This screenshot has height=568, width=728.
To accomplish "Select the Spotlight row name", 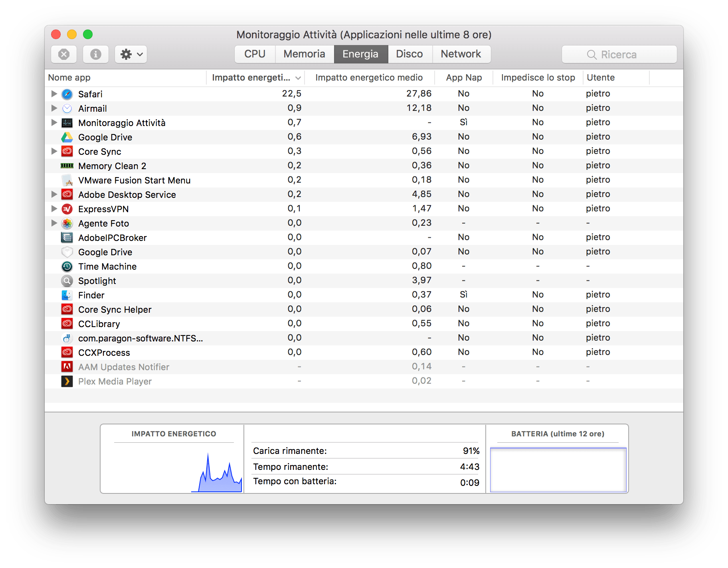I will point(97,281).
